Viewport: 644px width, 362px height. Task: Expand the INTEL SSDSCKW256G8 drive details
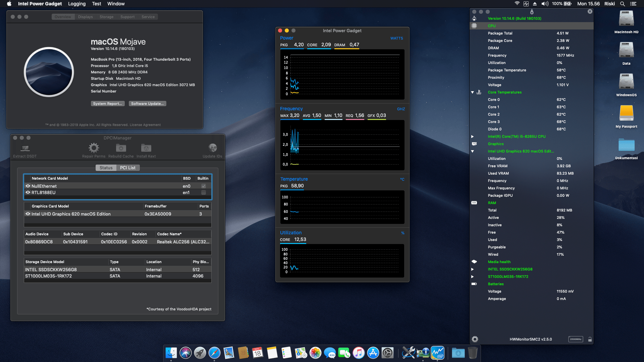[x=472, y=269]
